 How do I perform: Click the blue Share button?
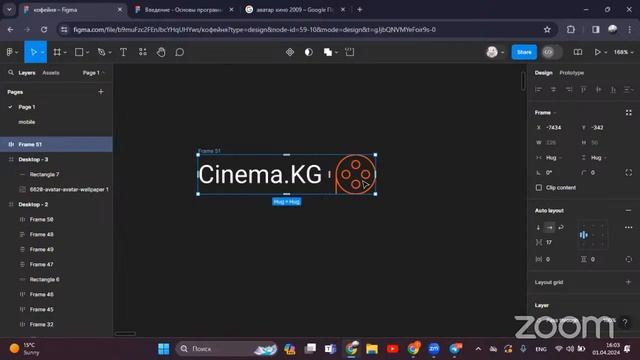tap(524, 52)
